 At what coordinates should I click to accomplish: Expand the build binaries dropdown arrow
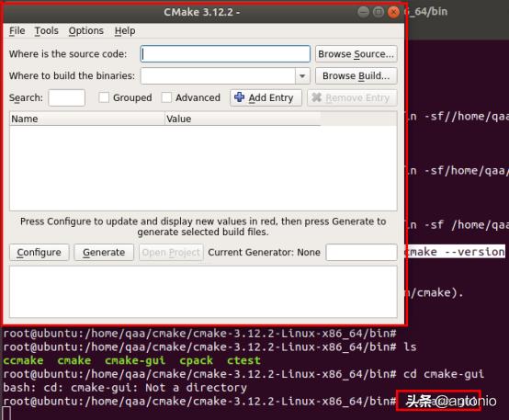(302, 76)
